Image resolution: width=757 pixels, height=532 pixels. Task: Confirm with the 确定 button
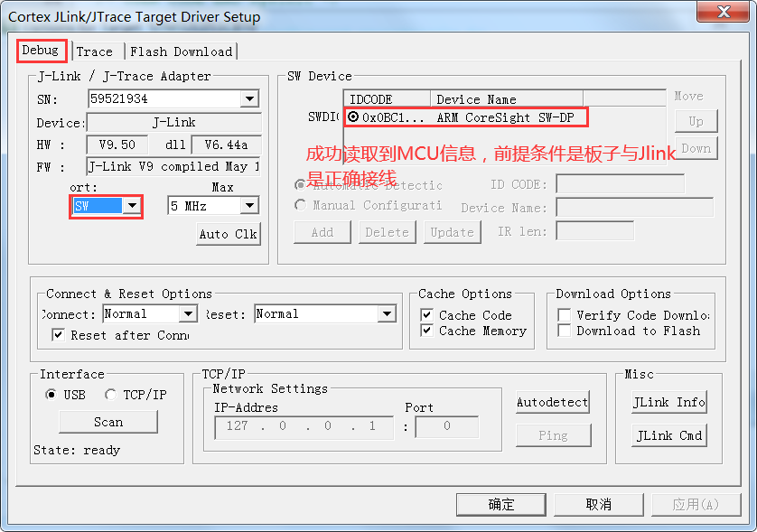tap(501, 505)
